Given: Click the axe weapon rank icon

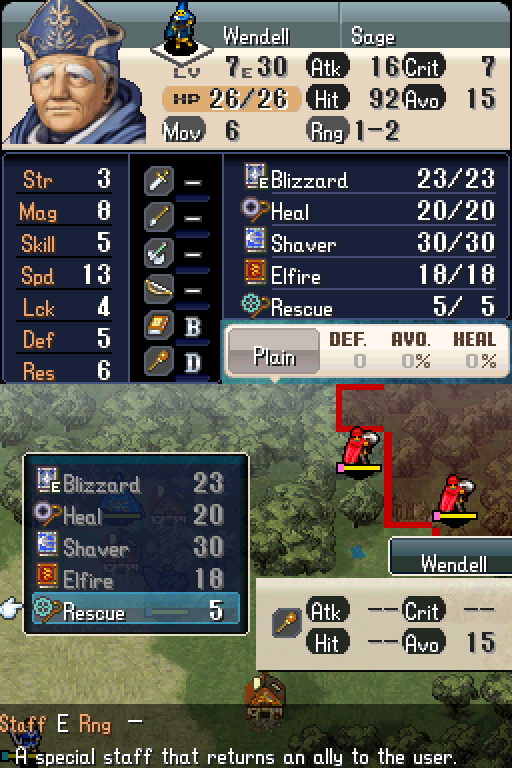Looking at the screenshot, I should tap(159, 252).
